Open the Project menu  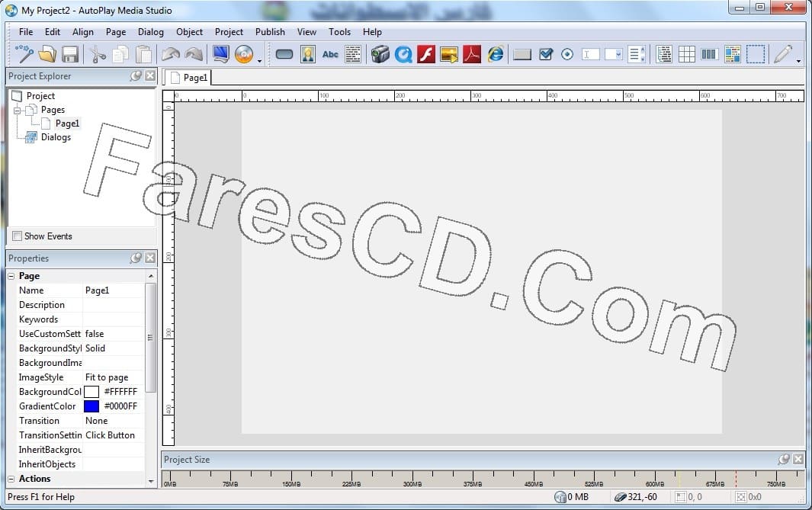pyautogui.click(x=229, y=31)
